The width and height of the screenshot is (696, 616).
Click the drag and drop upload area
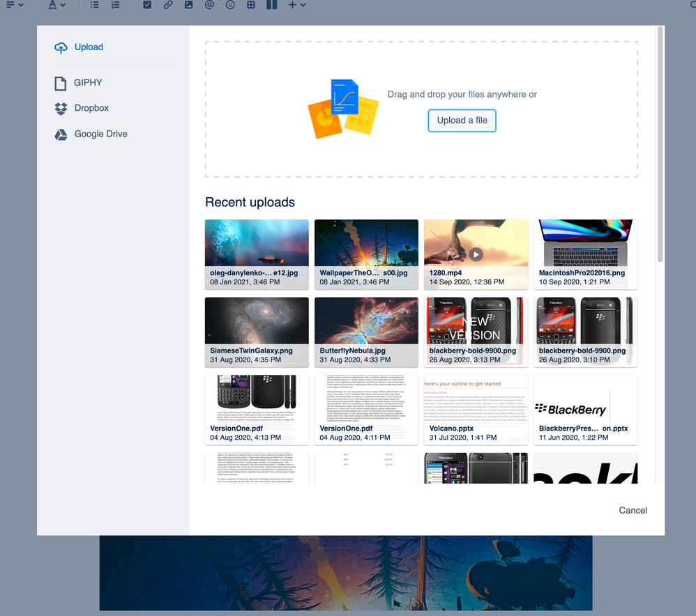[421, 109]
